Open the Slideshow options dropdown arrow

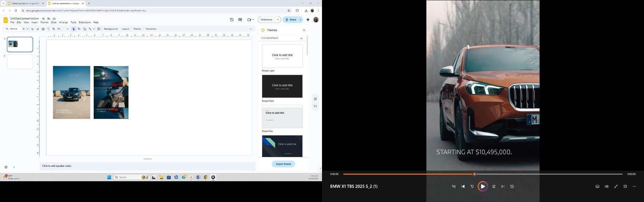(278, 20)
